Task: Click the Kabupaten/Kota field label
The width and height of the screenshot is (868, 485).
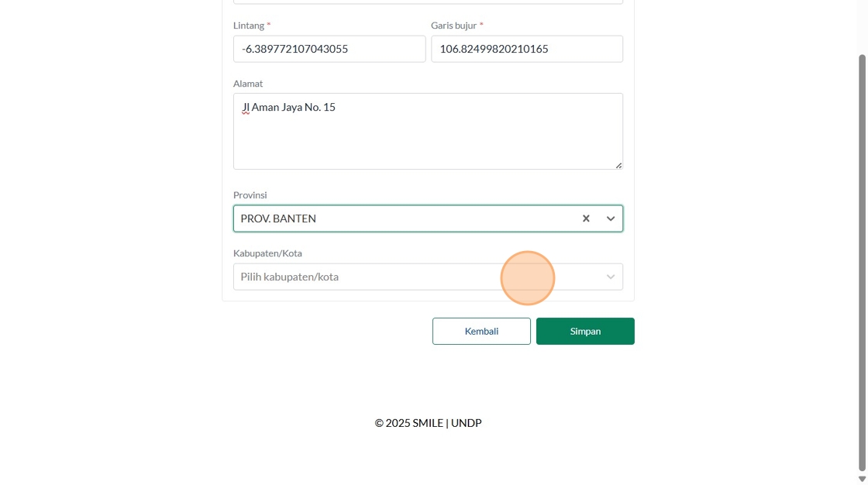Action: 267,253
